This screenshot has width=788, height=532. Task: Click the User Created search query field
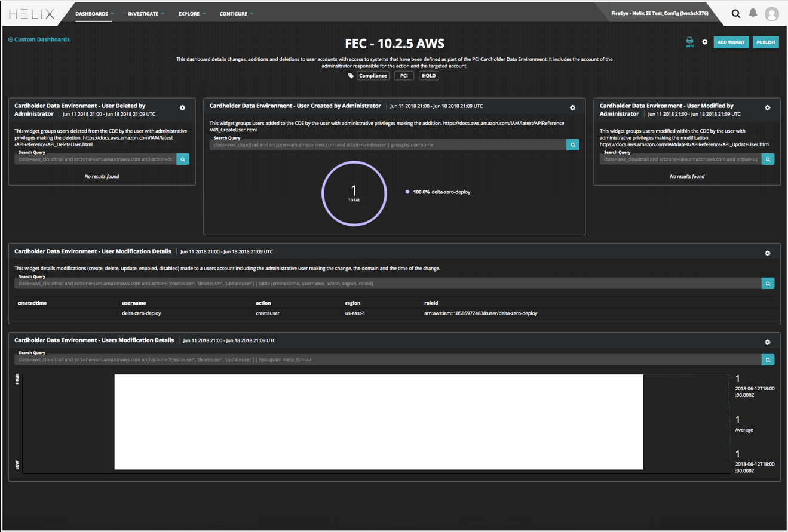[x=388, y=144]
